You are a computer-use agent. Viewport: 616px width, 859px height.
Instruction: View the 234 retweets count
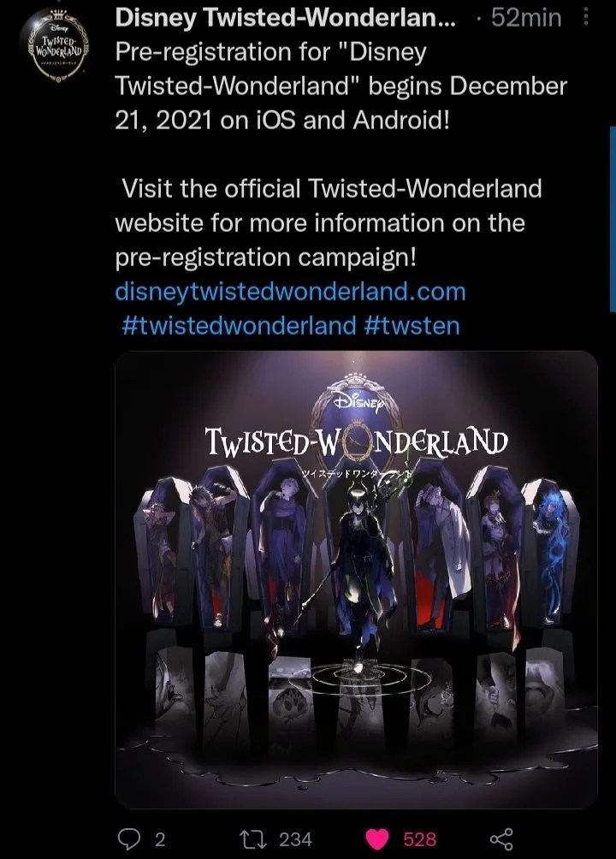[x=295, y=839]
